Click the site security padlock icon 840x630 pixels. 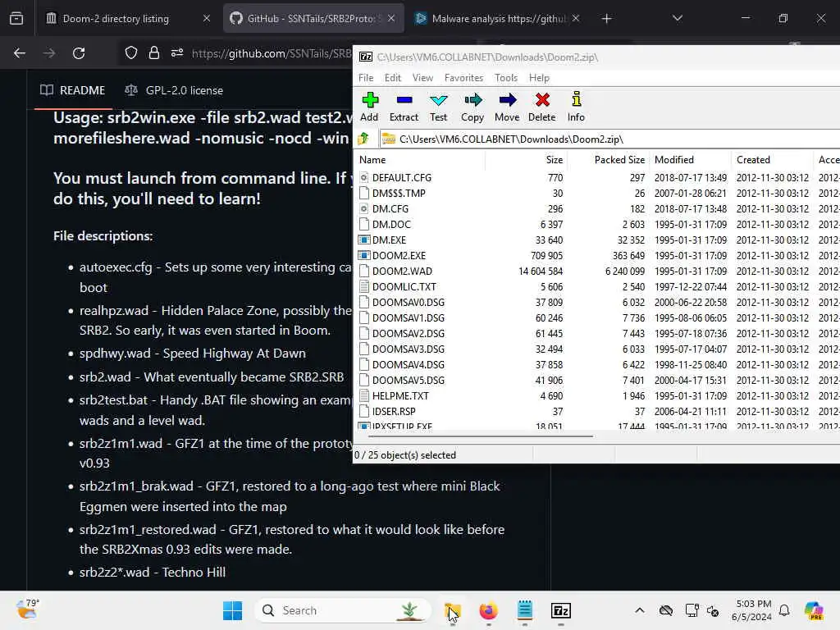(153, 53)
